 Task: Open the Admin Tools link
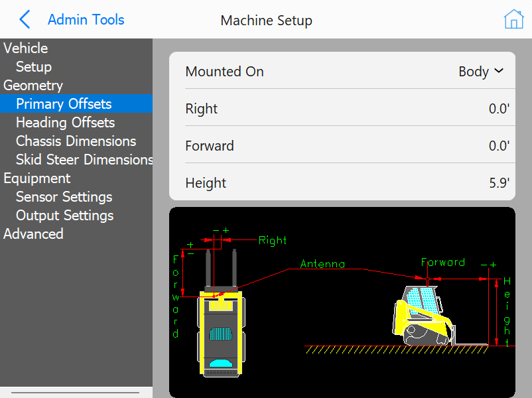click(x=86, y=20)
